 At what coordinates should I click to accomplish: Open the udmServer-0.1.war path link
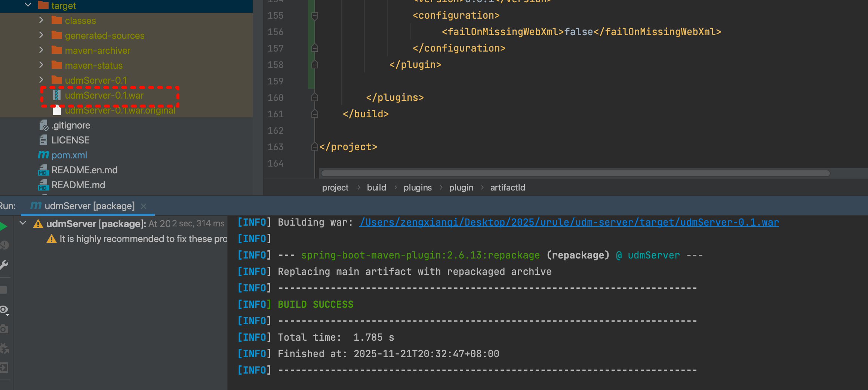pyautogui.click(x=569, y=222)
